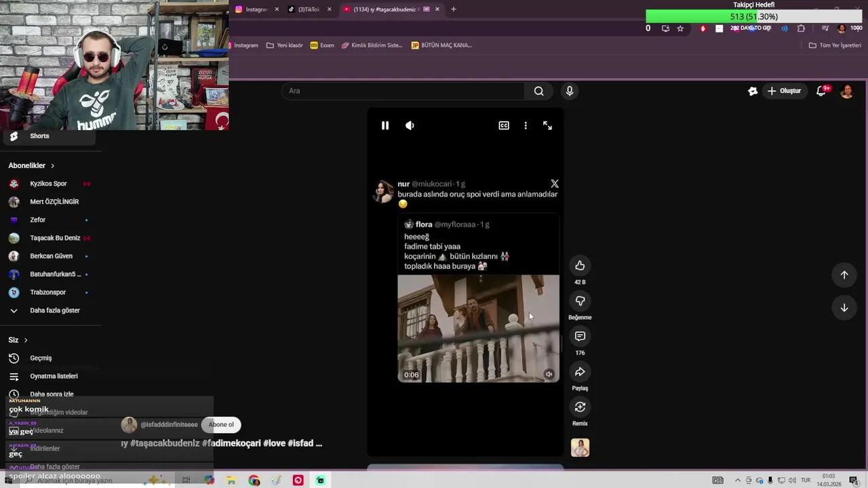Open Chrome from the taskbar
Image resolution: width=868 pixels, height=488 pixels.
tap(254, 481)
